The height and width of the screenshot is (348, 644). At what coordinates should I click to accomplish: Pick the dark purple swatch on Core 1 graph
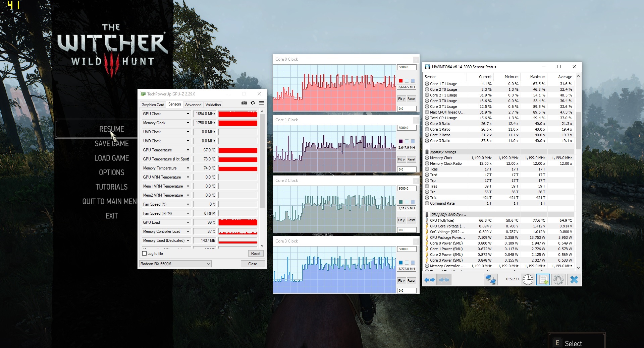(x=401, y=141)
